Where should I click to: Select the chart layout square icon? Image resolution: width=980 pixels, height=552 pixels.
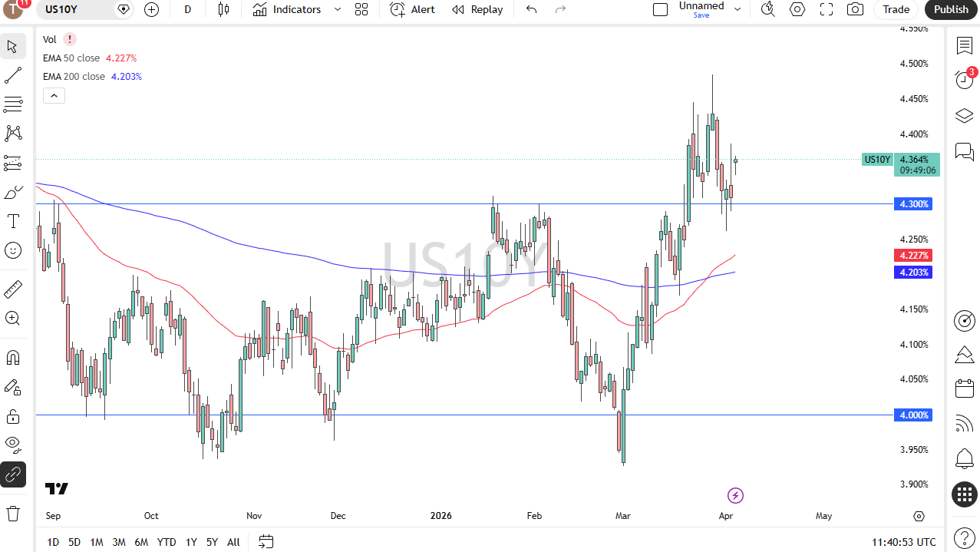click(660, 9)
